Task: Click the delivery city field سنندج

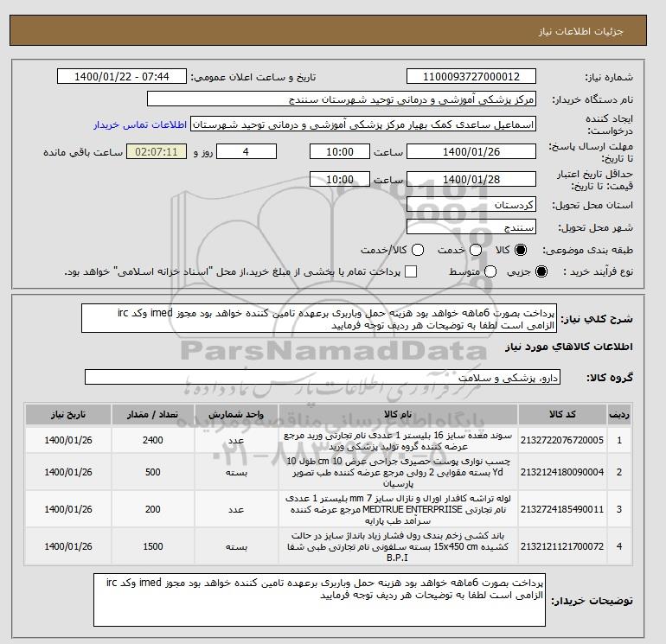Action: click(471, 226)
